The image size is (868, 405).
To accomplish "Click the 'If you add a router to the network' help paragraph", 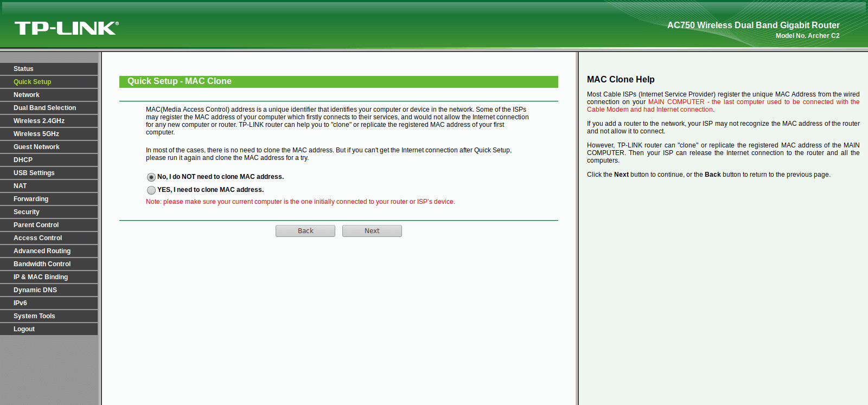I will [x=723, y=127].
